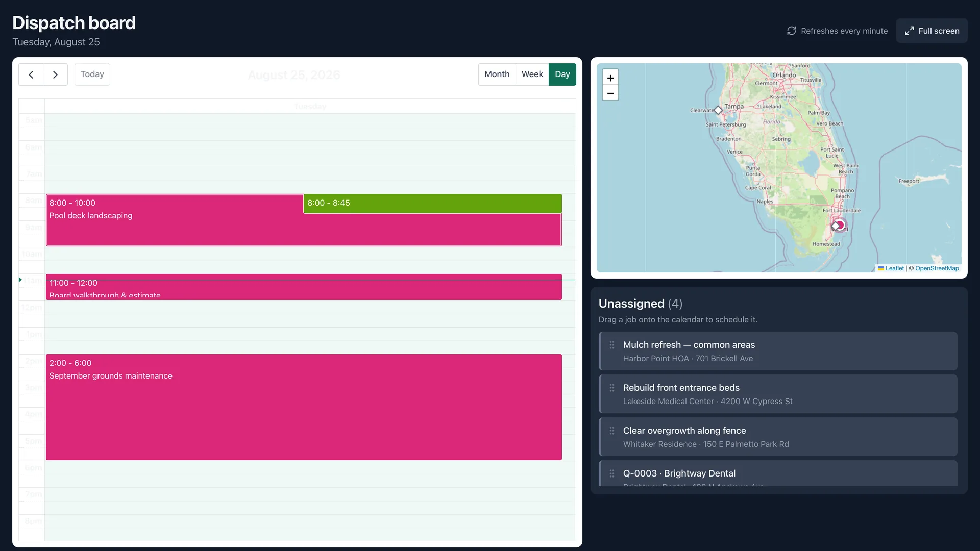Click the refresh arrows icon
Screen dimensions: 980x551
[792, 31]
